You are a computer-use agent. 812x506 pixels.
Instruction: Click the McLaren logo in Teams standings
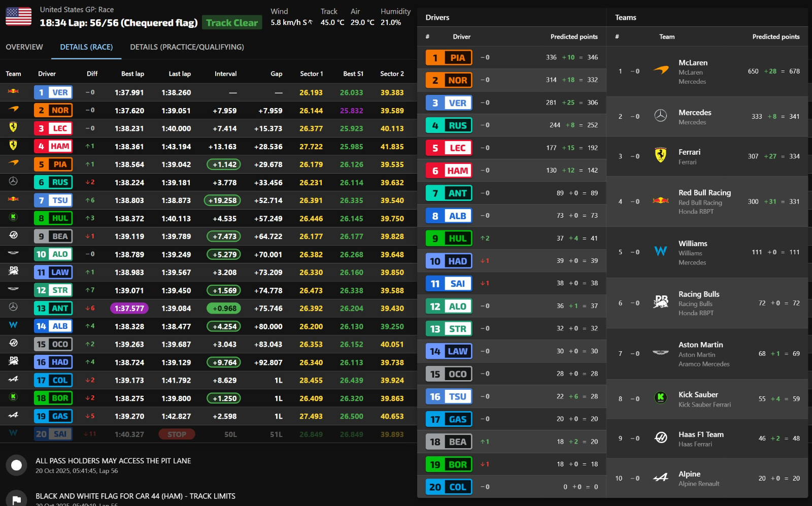click(660, 71)
